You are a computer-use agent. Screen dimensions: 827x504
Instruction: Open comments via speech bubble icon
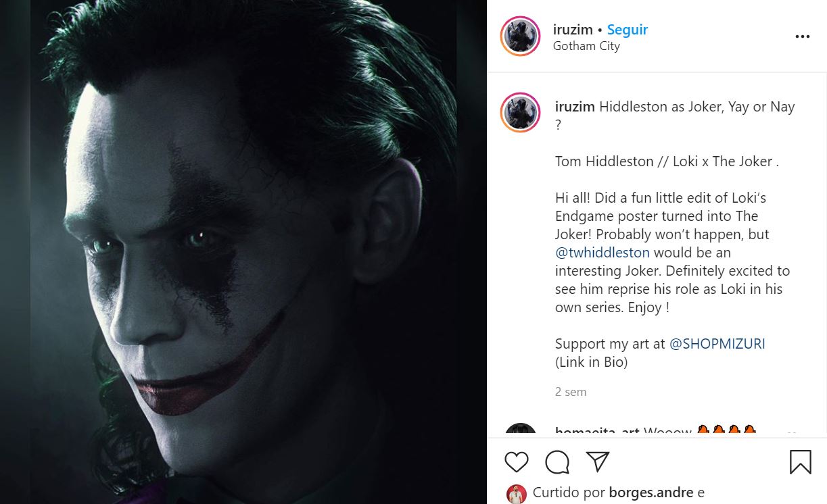(x=557, y=462)
